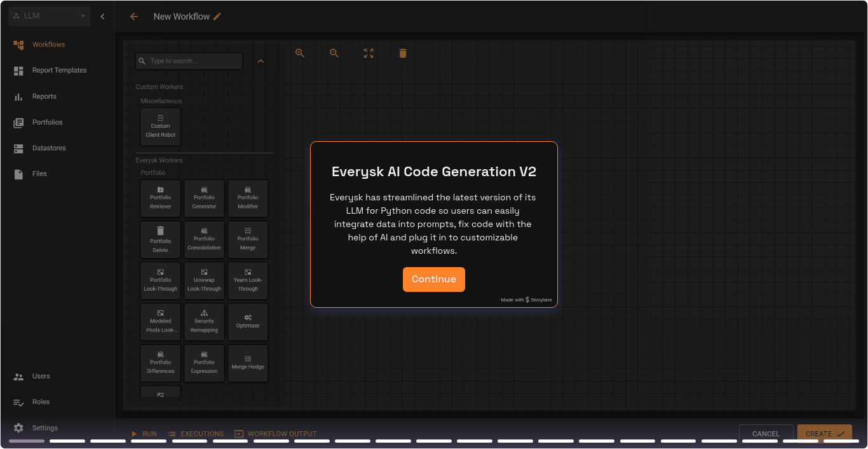This screenshot has width=868, height=449.
Task: Select the Portfolio Differences worker
Action: pos(161,364)
